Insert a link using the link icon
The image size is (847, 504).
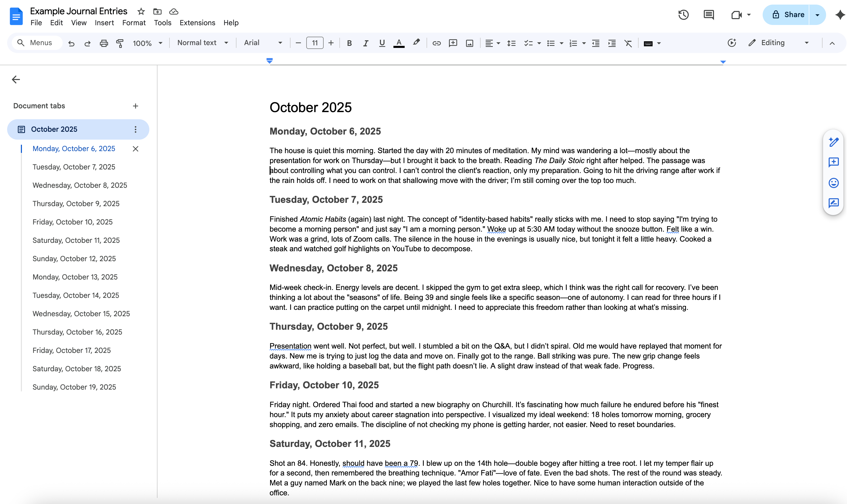click(x=436, y=43)
